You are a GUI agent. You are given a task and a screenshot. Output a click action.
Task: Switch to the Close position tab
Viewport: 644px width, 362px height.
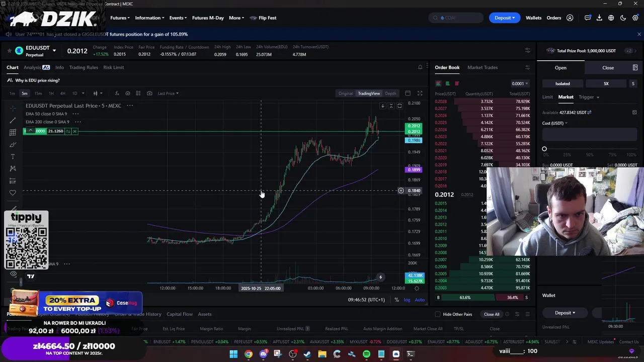(x=608, y=67)
